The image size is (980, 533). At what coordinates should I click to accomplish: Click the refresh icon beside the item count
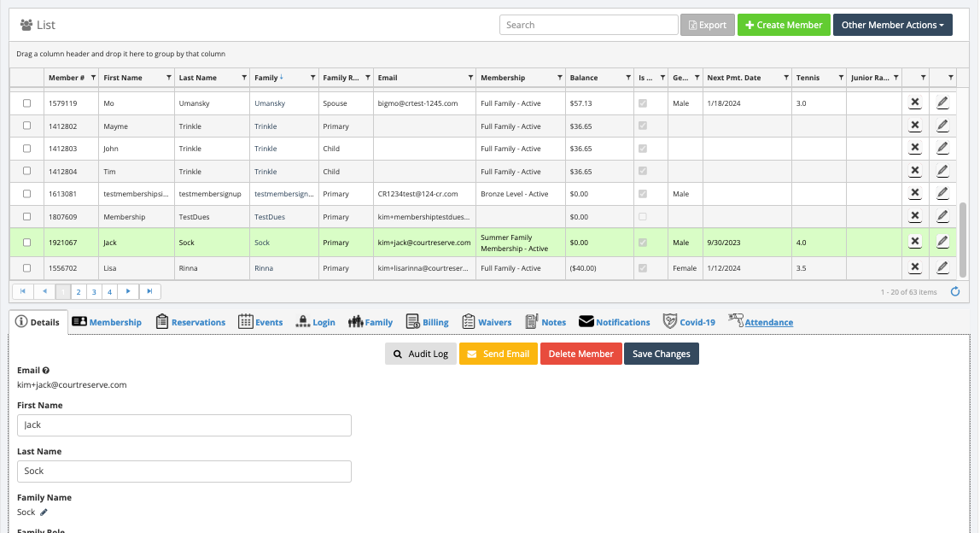pyautogui.click(x=954, y=291)
